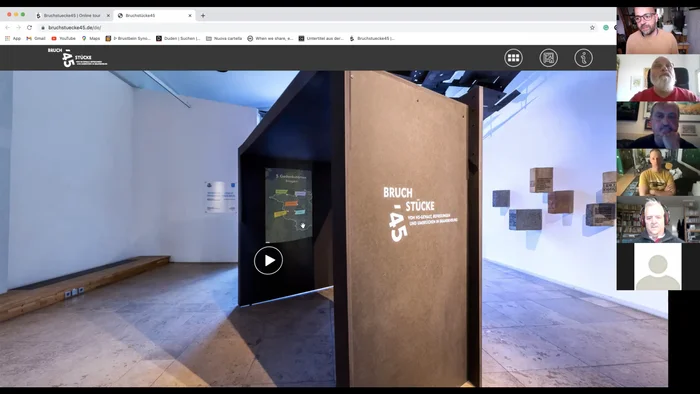Open the YouTube bookmark

point(63,38)
